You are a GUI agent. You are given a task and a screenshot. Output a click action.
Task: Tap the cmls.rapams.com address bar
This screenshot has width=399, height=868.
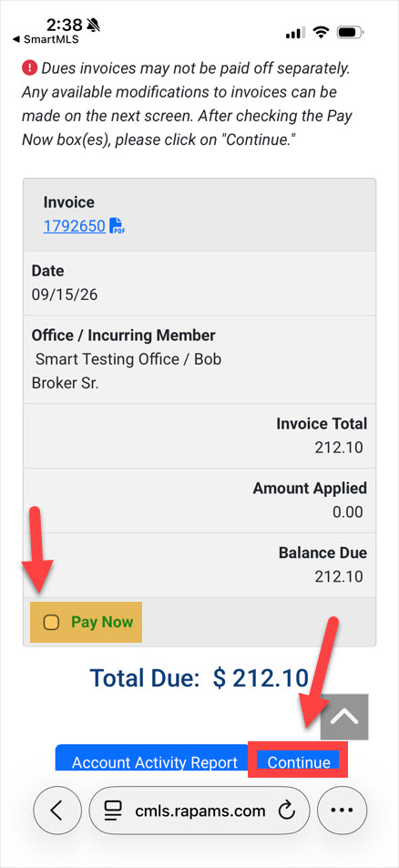[x=199, y=811]
